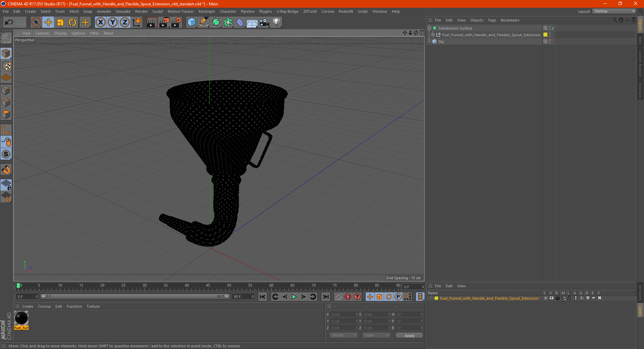Viewport: 644px width, 349px height.
Task: Select Points mode in left sidebar
Action: point(6,90)
